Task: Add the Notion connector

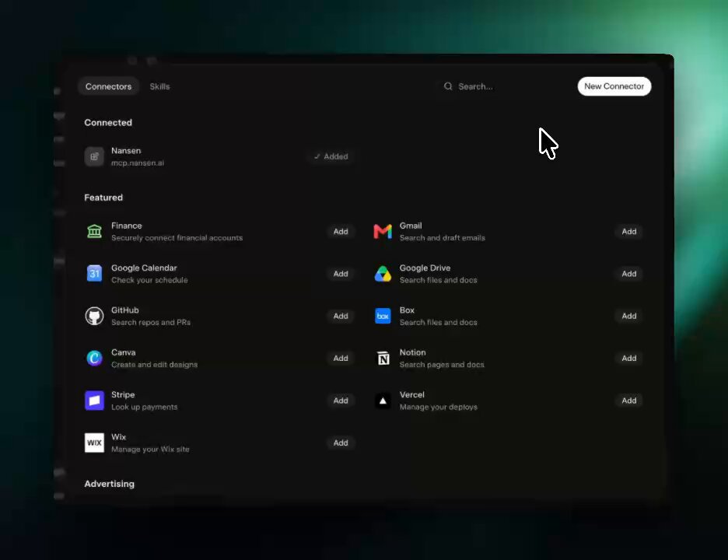Action: pos(628,358)
